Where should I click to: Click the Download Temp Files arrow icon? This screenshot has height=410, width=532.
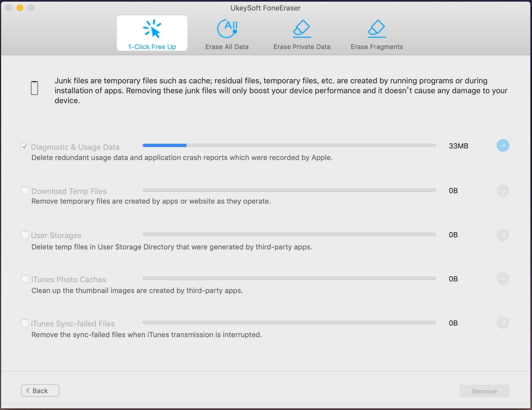pos(503,191)
